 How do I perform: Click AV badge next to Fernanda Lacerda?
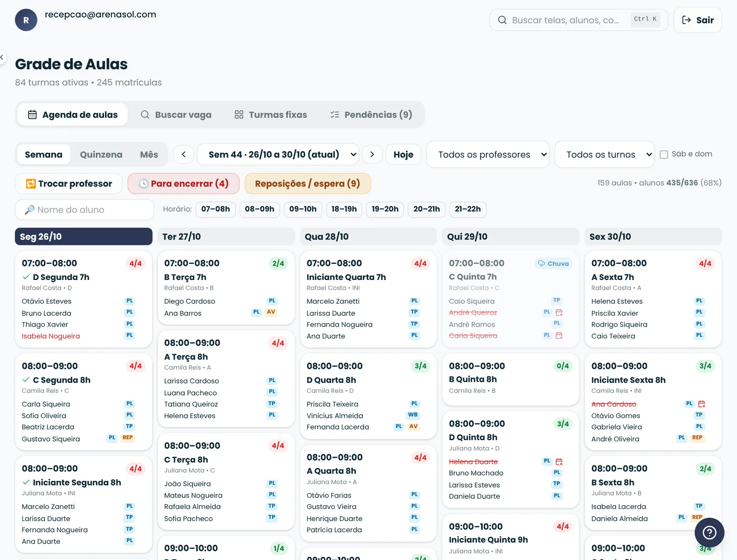click(x=414, y=426)
